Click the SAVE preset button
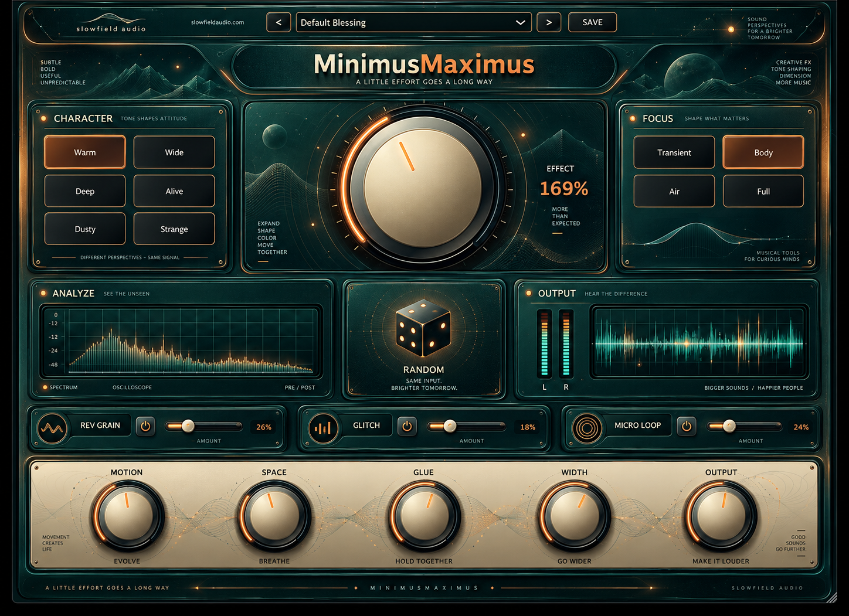The image size is (849, 616). [592, 22]
